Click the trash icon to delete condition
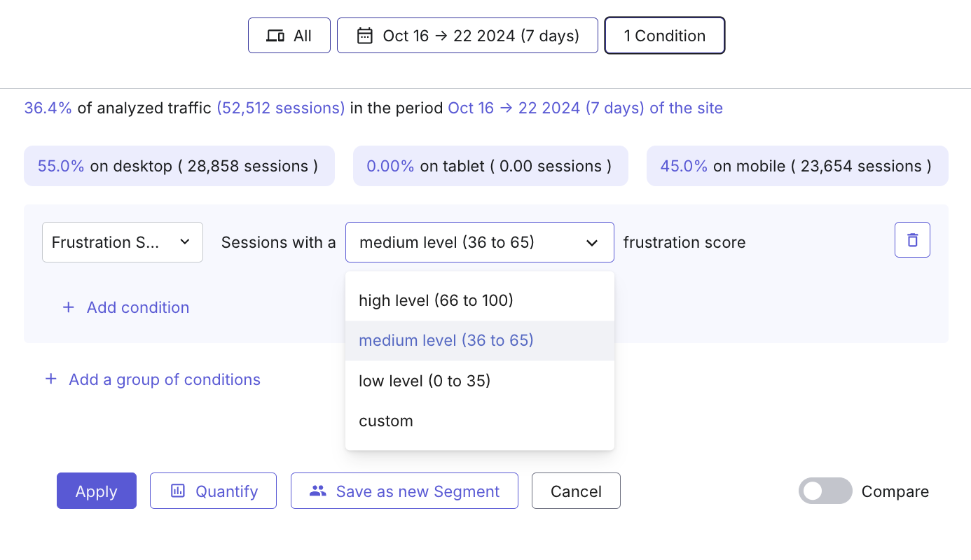This screenshot has width=971, height=560. pyautogui.click(x=912, y=240)
